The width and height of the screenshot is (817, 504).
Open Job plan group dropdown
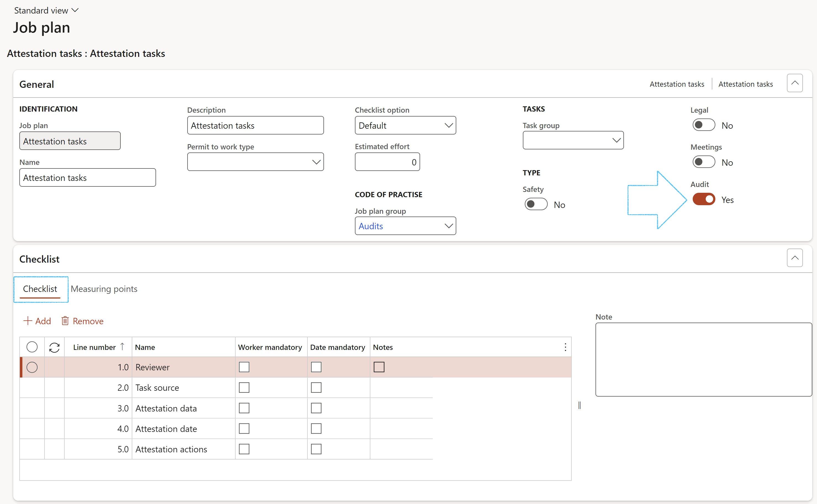coord(449,226)
